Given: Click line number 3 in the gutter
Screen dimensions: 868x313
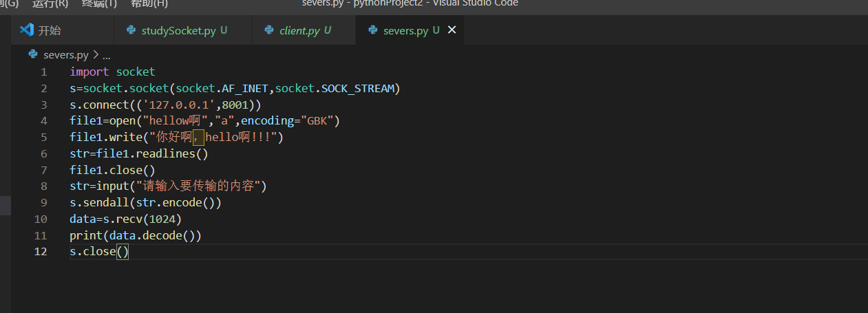Looking at the screenshot, I should [44, 105].
